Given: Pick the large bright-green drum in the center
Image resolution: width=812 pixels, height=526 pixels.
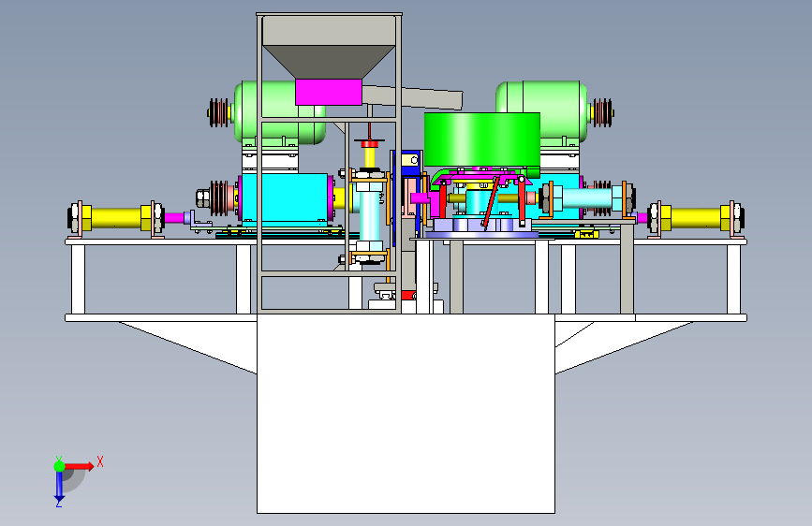Looking at the screenshot, I should click(481, 139).
